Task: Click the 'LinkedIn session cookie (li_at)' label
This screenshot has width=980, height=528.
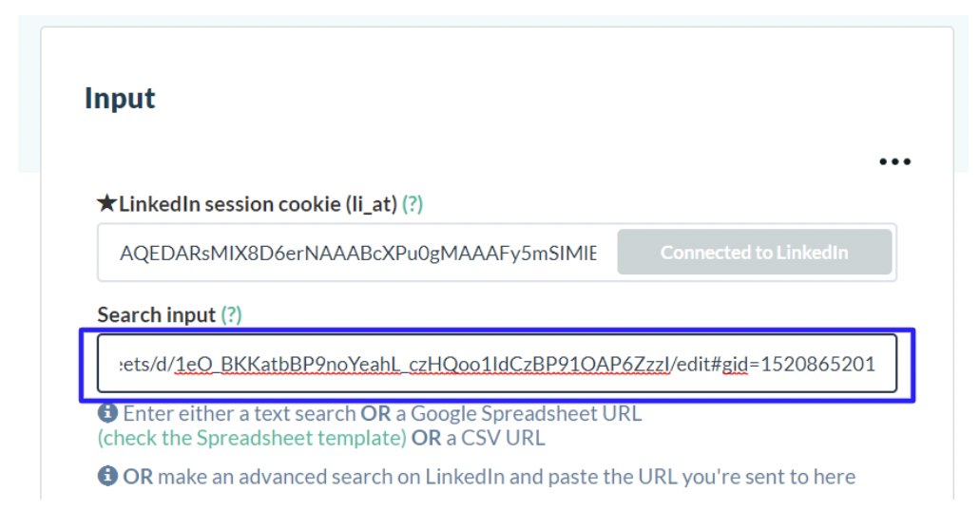Action: [x=259, y=204]
